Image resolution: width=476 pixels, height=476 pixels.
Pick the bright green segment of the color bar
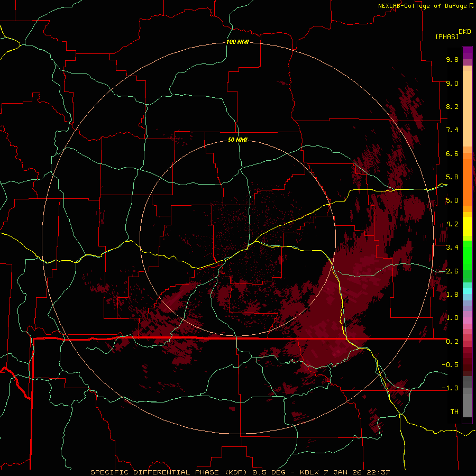pos(467,255)
